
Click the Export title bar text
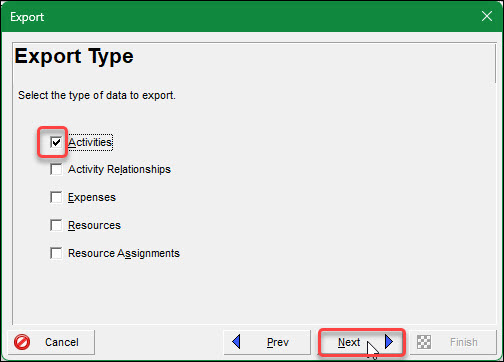27,17
